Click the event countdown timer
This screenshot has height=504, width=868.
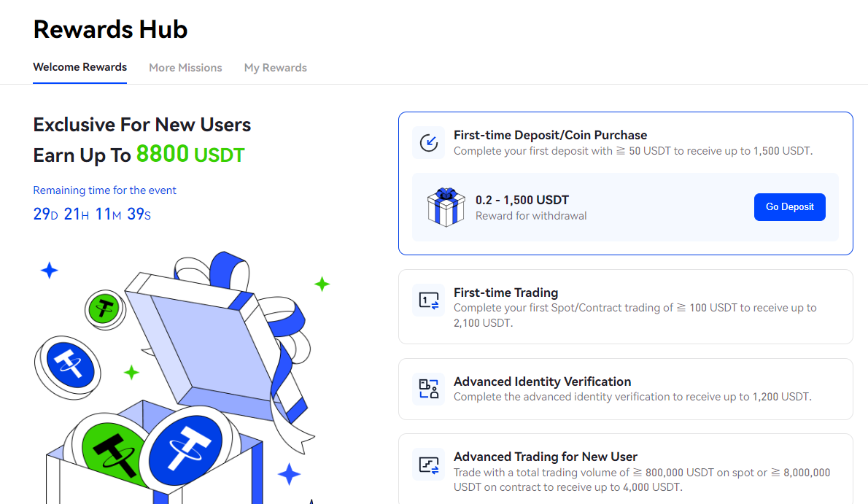point(92,214)
